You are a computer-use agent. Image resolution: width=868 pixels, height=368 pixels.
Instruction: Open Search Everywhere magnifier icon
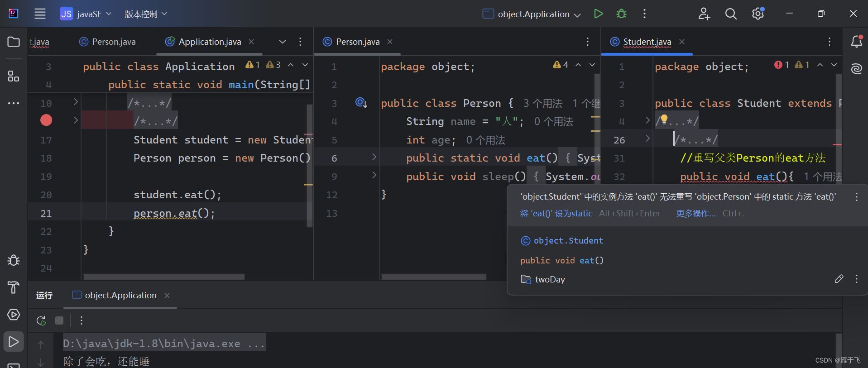click(x=731, y=14)
